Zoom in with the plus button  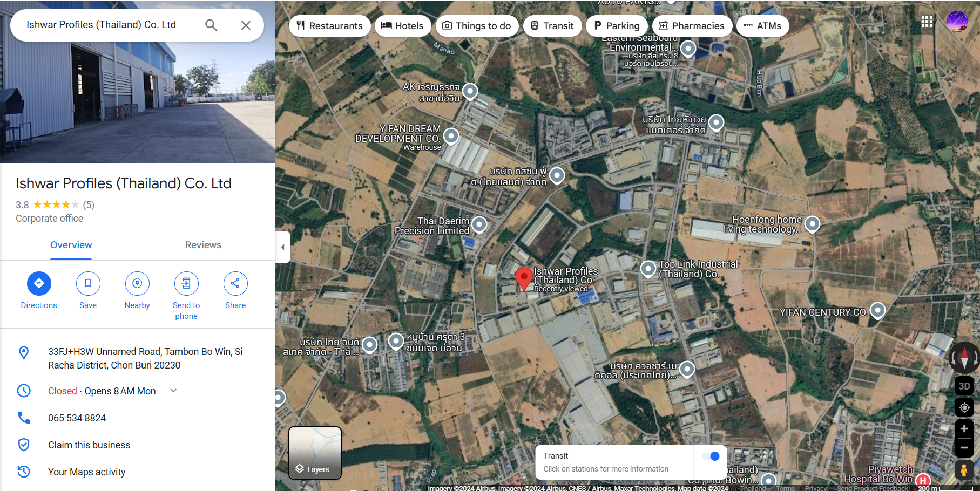pyautogui.click(x=964, y=429)
